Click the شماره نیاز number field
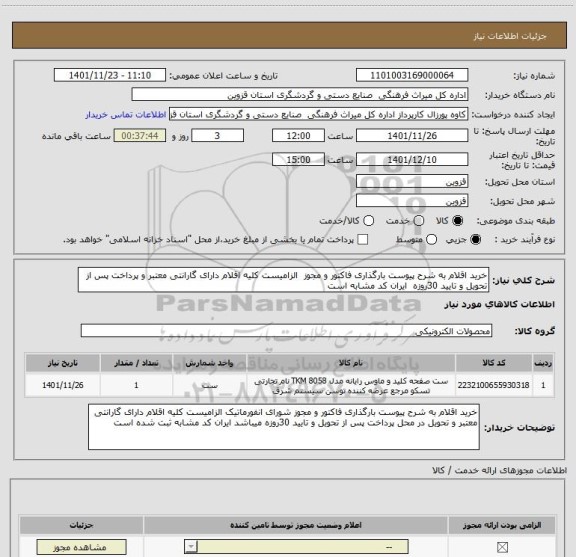 412,75
